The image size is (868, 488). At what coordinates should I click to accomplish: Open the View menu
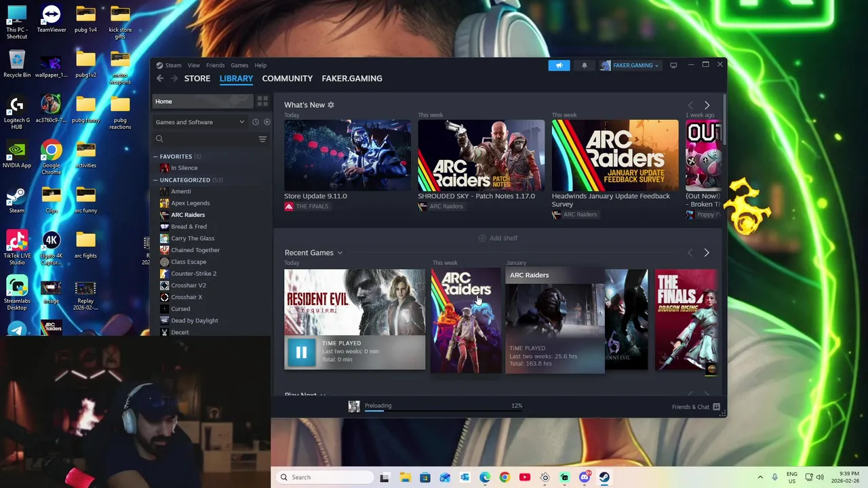194,65
